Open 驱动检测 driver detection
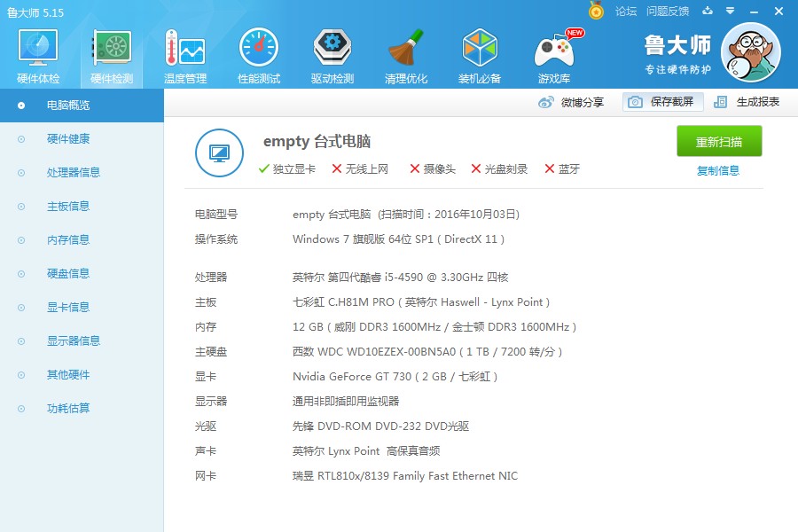This screenshot has width=798, height=532. pos(332,56)
